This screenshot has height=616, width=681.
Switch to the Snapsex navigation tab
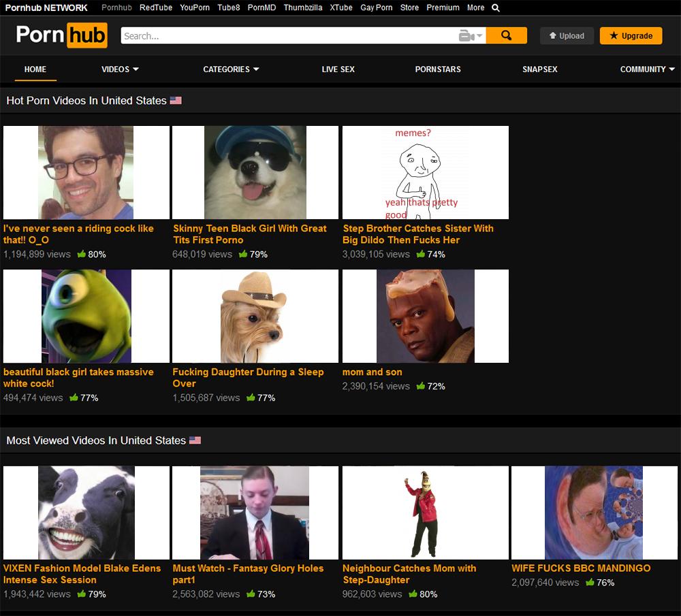(539, 69)
